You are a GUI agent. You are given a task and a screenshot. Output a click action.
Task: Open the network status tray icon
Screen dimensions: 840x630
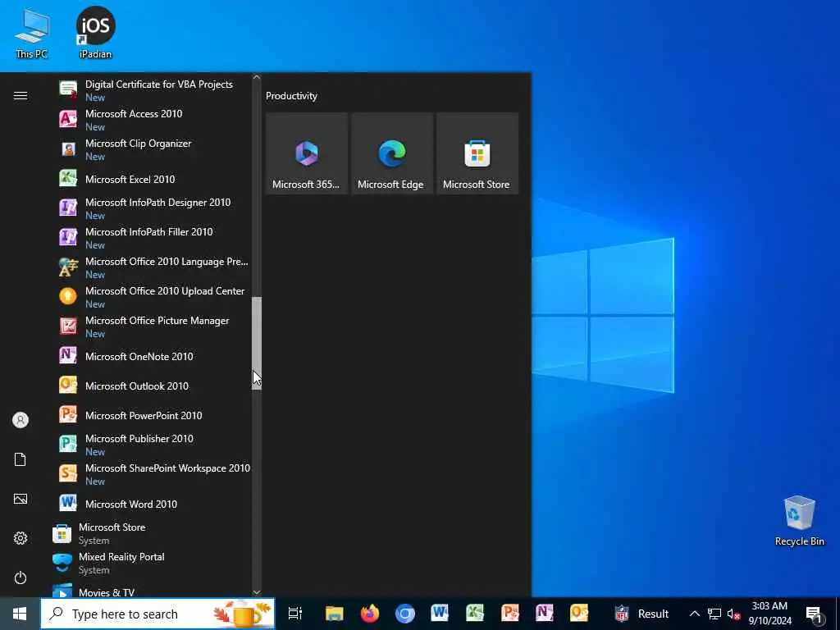[714, 614]
